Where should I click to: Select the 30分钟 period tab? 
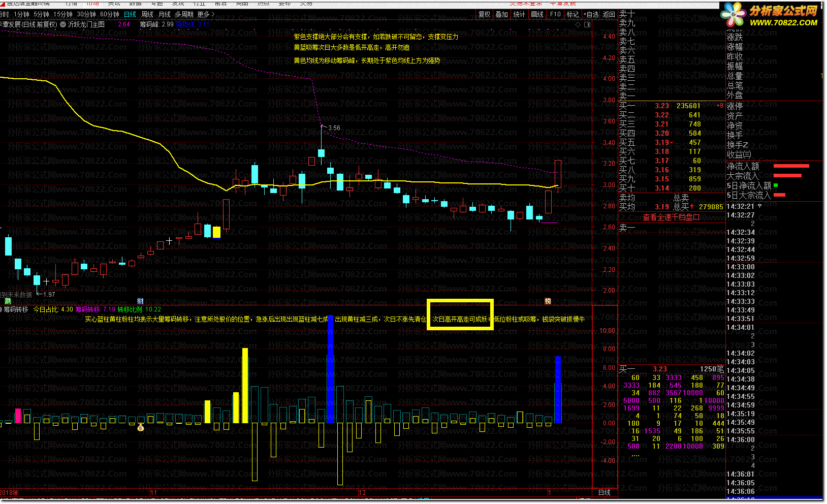[x=86, y=14]
